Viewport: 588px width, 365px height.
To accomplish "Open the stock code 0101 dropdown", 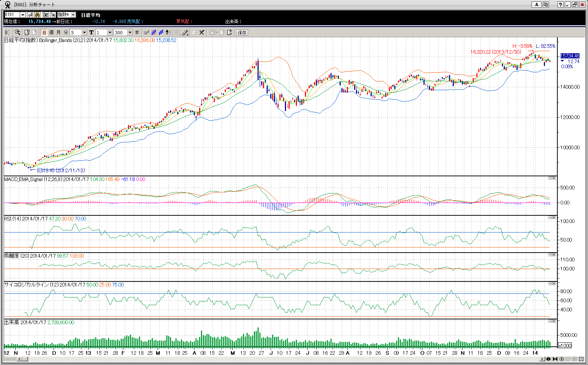I will [23, 15].
